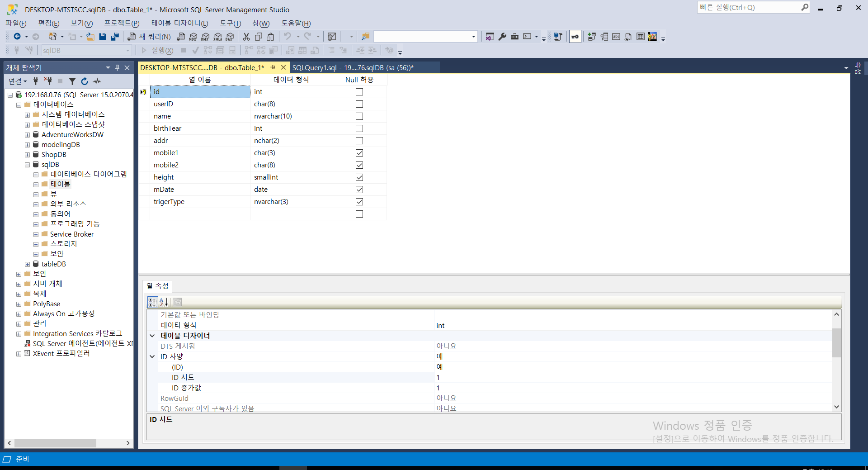868x470 pixels.
Task: Click the Manage XML Indexes icon
Action: [628, 37]
